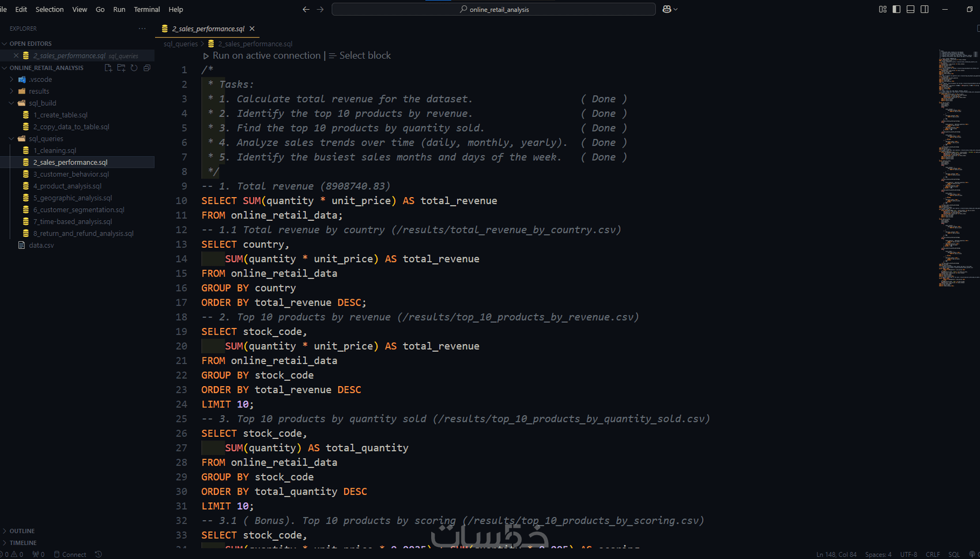Screen dimensions: 980x559
Task: Click the .vscode folder icon
Action: pos(22,80)
